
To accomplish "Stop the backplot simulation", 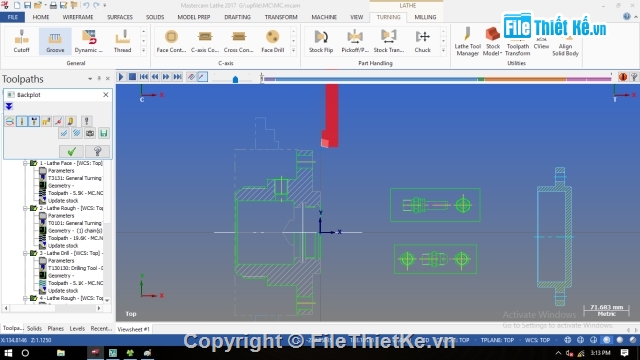I will click(x=132, y=77).
